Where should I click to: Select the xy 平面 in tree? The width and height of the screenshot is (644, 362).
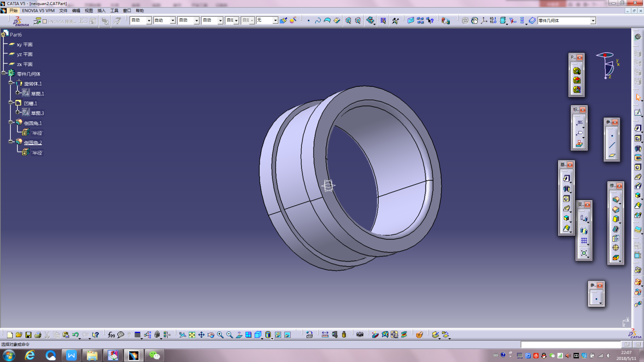(24, 45)
